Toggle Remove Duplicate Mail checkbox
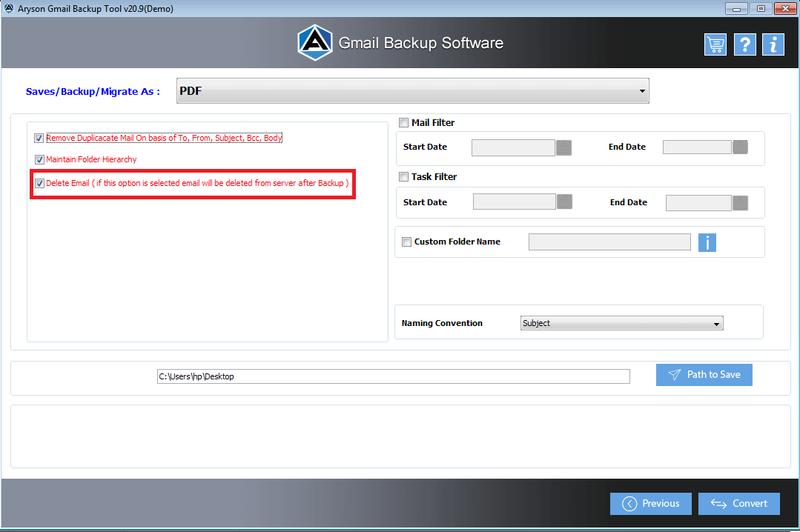This screenshot has height=532, width=800. point(39,139)
